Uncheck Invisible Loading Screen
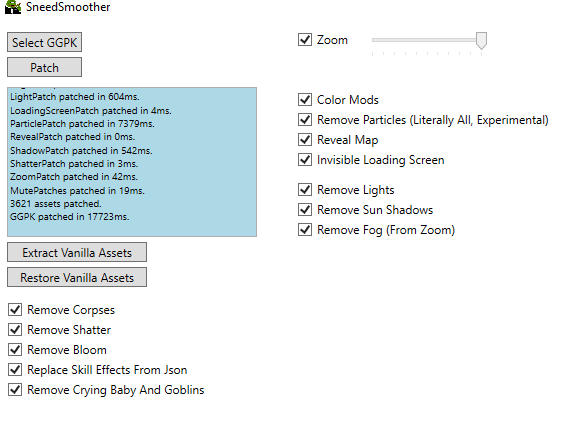 click(x=305, y=159)
